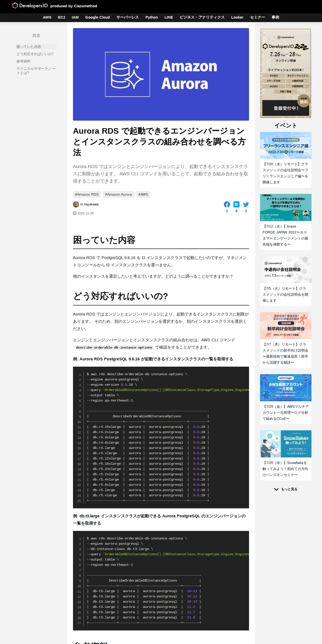Open 7/29 AWSマルチアカウント一元管理 link

[286, 413]
